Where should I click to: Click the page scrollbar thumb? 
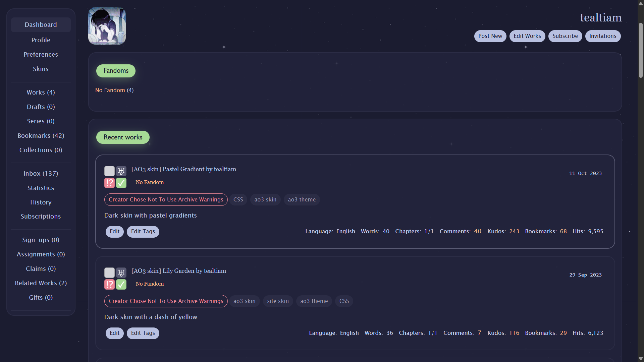tap(641, 50)
